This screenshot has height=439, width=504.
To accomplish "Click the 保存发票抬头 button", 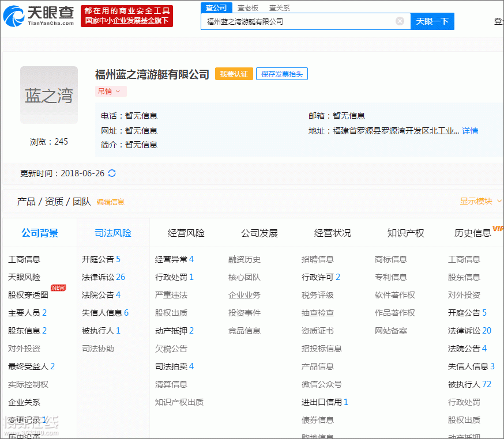I will tap(281, 74).
